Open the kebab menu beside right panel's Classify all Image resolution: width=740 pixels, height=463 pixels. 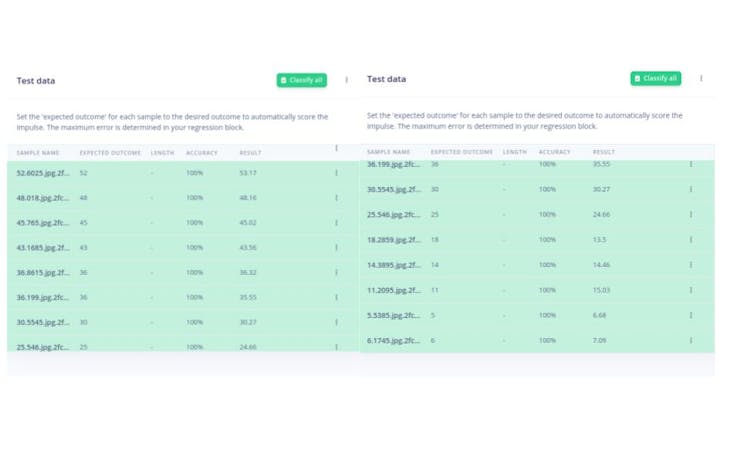pos(701,78)
